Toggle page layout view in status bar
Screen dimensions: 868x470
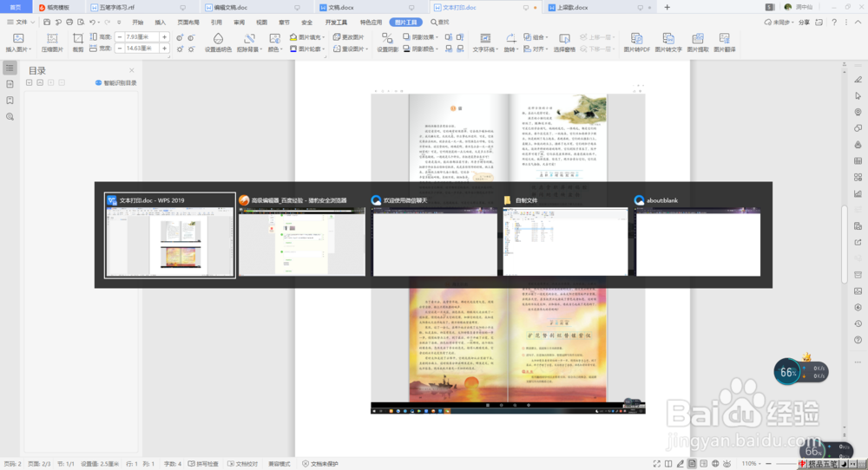(692, 464)
